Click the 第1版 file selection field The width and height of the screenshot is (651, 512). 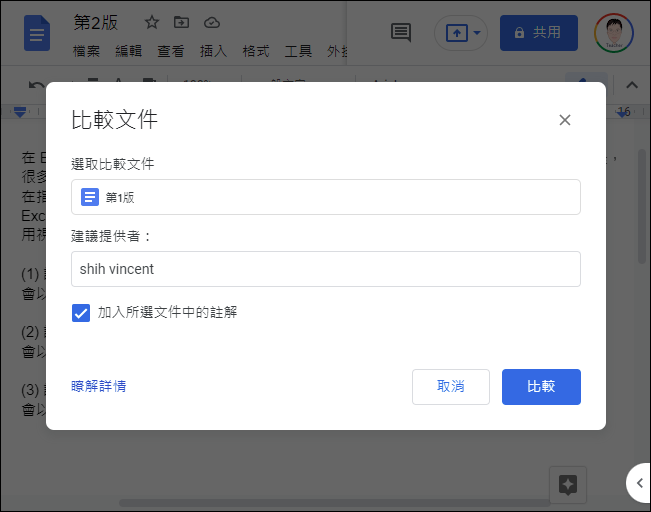click(x=326, y=197)
